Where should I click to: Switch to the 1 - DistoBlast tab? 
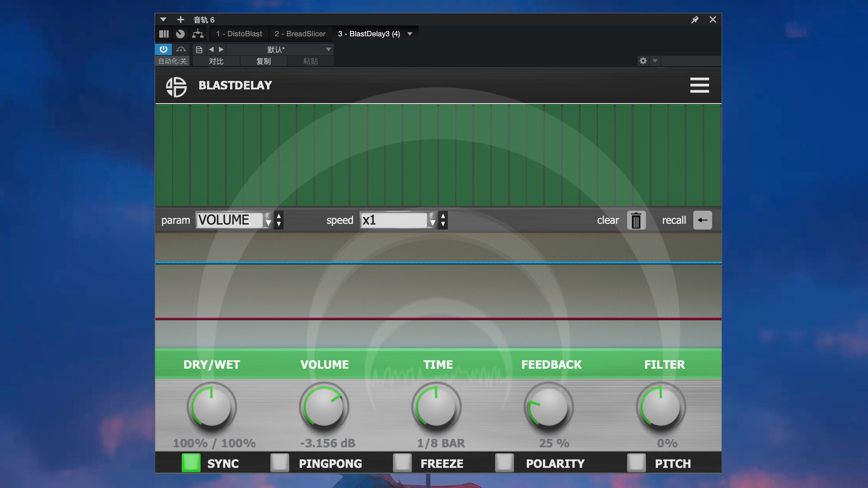(239, 34)
